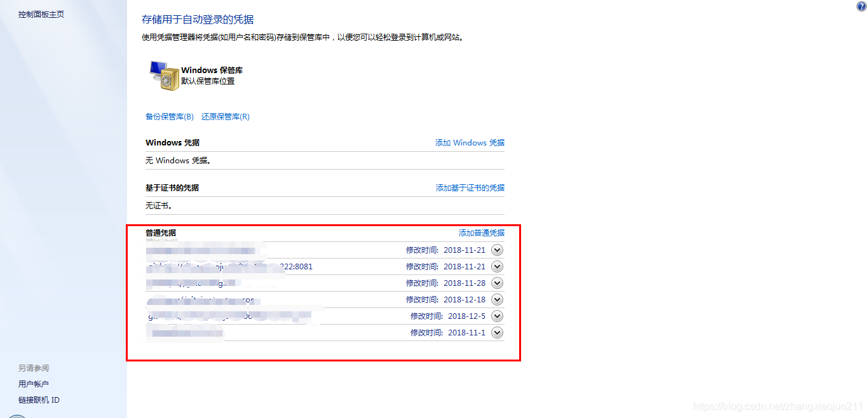
Task: Click the 基于证书的凭据 section heading
Action: point(172,188)
